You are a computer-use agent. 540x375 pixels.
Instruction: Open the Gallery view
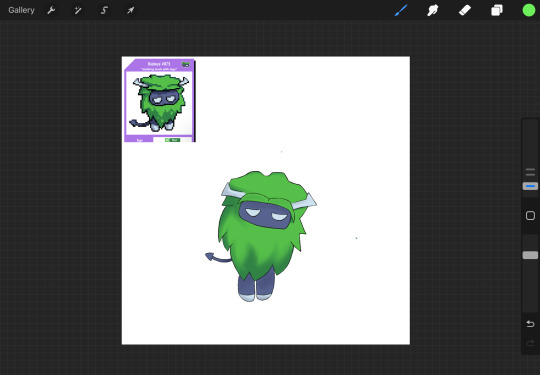21,10
